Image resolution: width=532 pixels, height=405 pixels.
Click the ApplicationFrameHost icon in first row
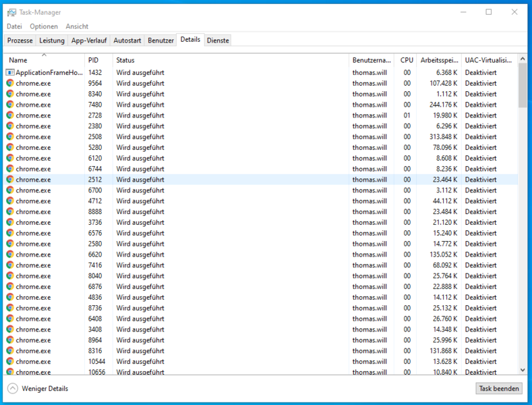tap(10, 72)
